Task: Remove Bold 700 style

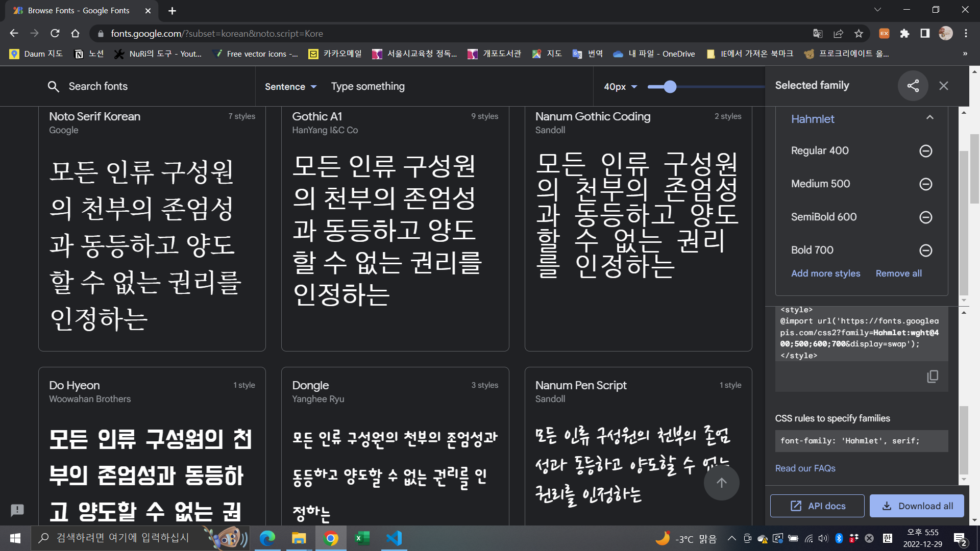Action: click(925, 251)
